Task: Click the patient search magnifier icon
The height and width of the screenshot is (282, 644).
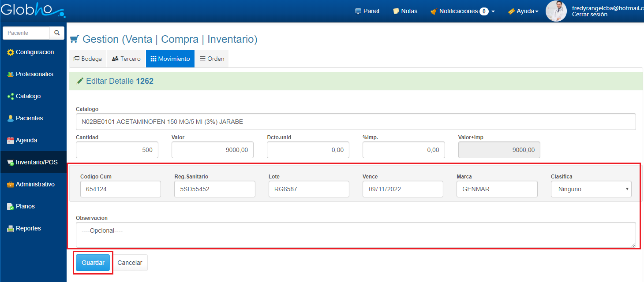Action: point(56,33)
